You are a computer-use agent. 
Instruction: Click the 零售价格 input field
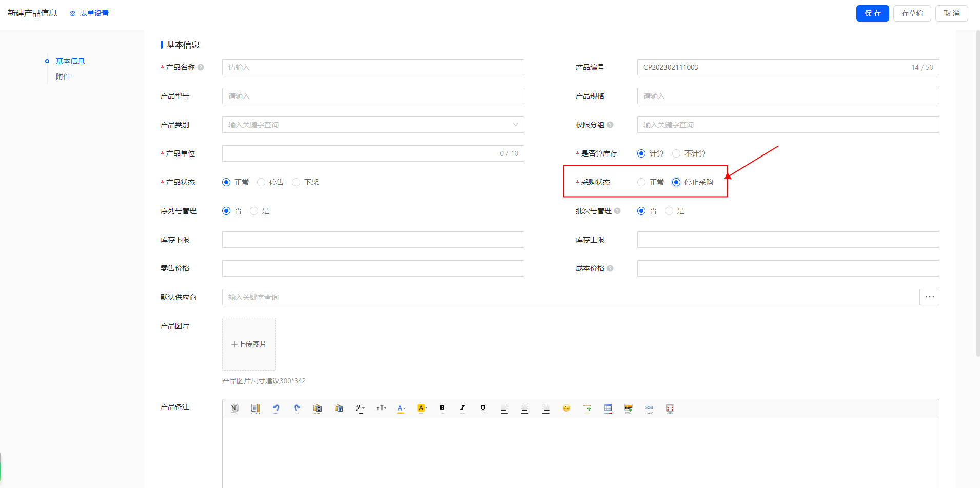(373, 268)
